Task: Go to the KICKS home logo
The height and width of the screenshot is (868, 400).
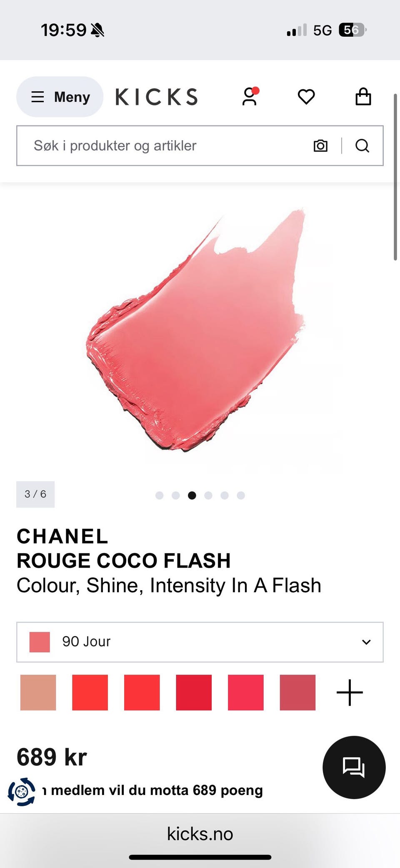Action: pos(156,97)
